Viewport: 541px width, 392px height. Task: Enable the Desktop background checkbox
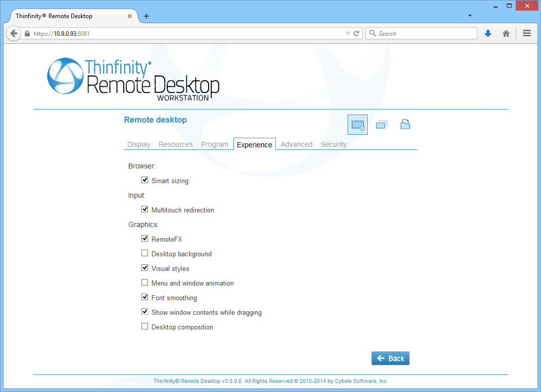pos(144,254)
